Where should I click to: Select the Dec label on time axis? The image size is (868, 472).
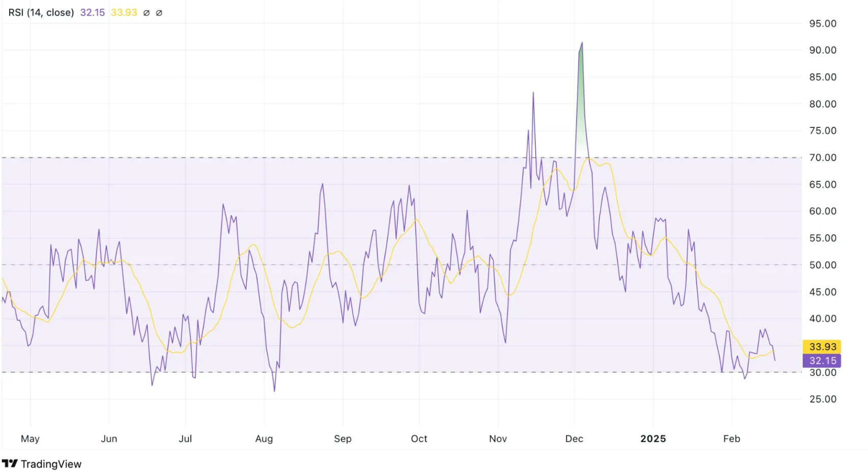(x=574, y=438)
